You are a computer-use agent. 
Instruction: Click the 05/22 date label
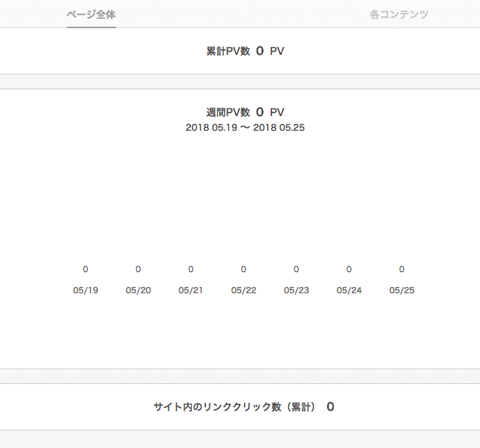(244, 290)
